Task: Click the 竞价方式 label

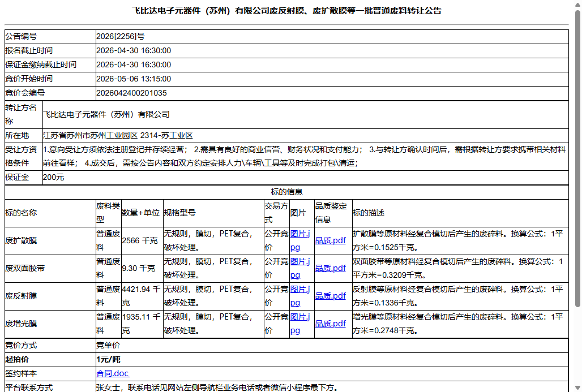Action: [21, 345]
